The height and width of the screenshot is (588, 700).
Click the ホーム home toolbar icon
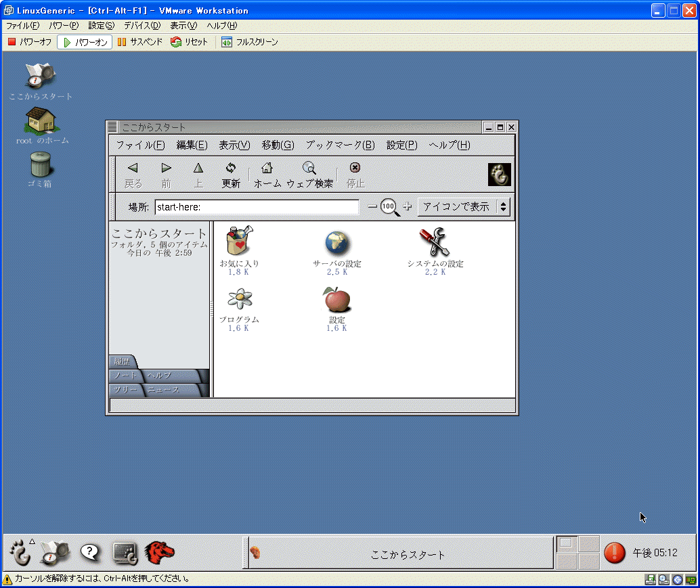pos(267,175)
